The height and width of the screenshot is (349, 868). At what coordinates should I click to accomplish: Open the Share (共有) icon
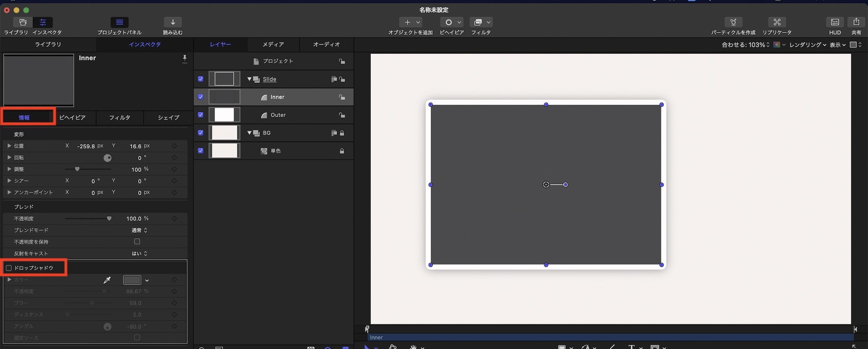click(x=856, y=22)
